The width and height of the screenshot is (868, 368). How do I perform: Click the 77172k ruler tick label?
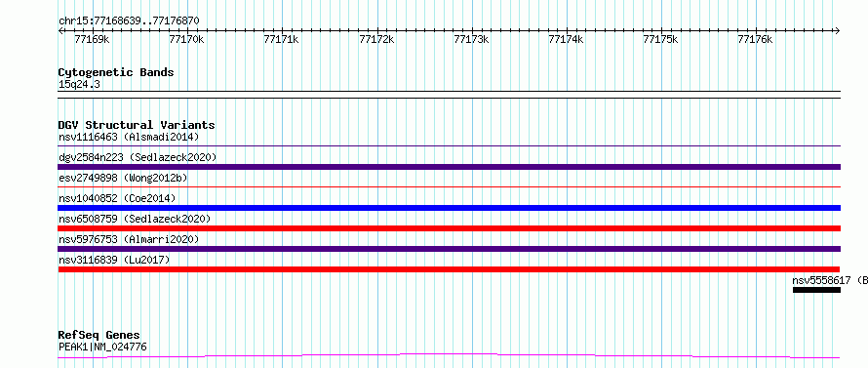click(x=376, y=39)
